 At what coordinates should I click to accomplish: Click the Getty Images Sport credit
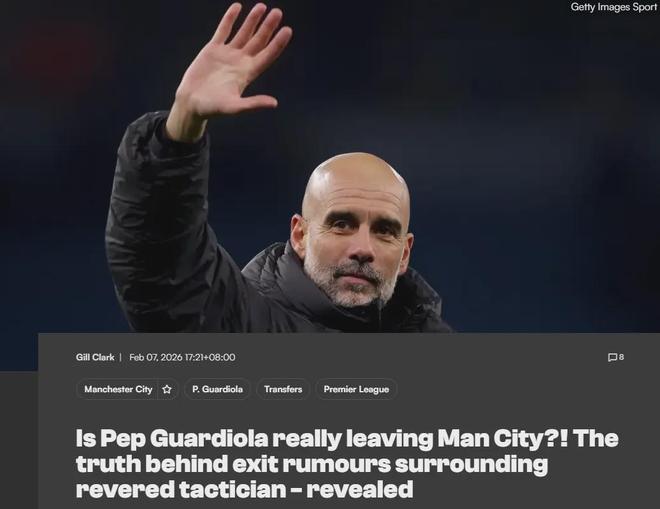(613, 7)
